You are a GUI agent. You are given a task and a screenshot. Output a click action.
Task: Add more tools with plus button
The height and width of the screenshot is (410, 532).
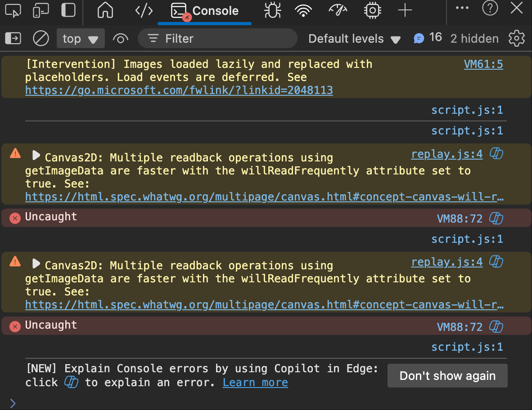pos(405,11)
